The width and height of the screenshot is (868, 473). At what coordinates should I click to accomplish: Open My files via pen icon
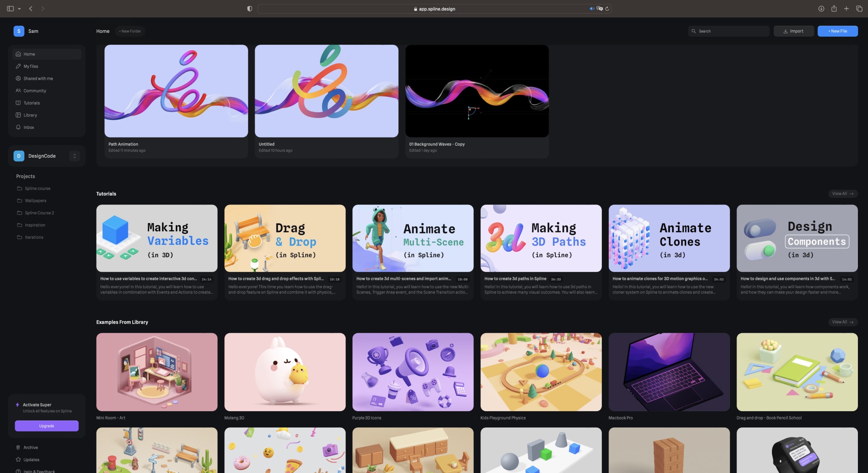tap(18, 67)
